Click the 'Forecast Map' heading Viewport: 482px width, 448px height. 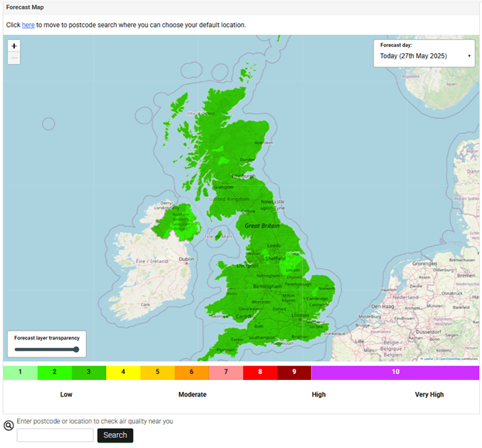click(25, 7)
